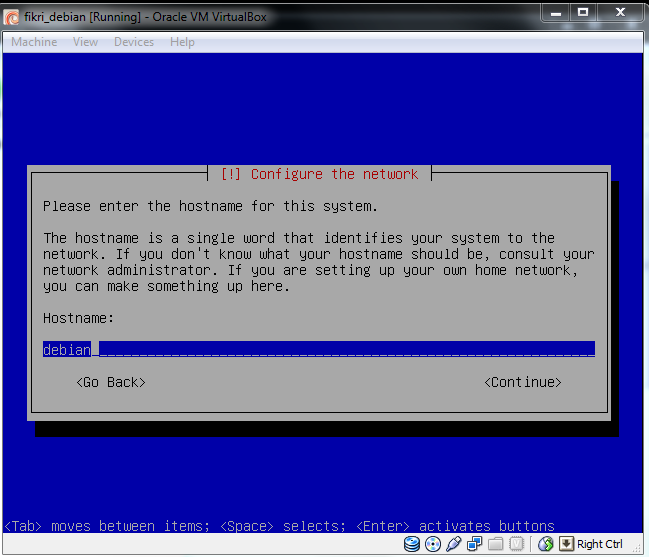Click the USB devices status icon
649x557 pixels.
[x=454, y=544]
